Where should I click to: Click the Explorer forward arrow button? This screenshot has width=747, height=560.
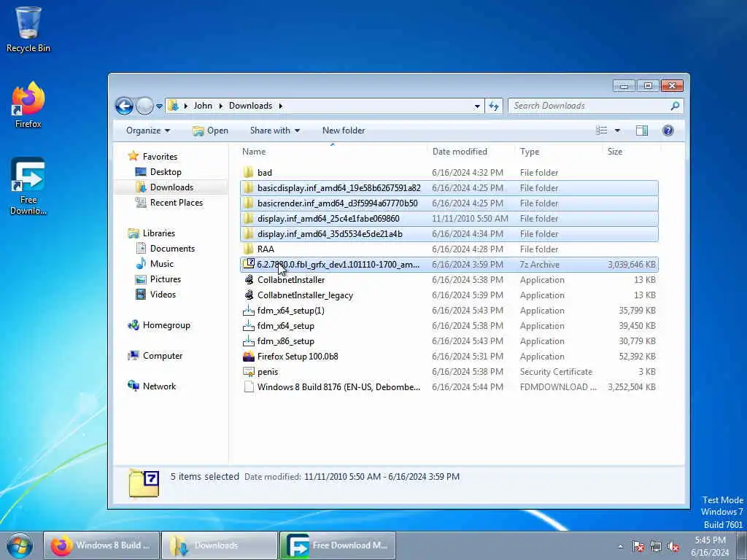pos(144,106)
